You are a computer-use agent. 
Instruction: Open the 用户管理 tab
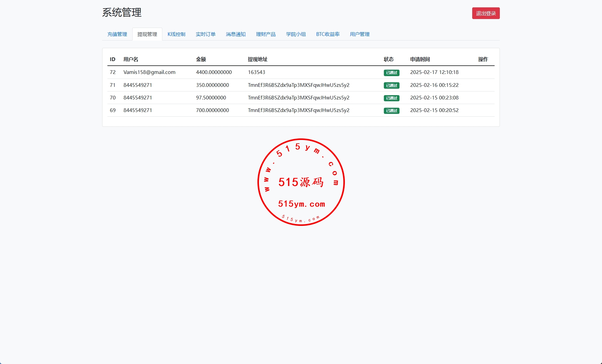[x=359, y=34]
